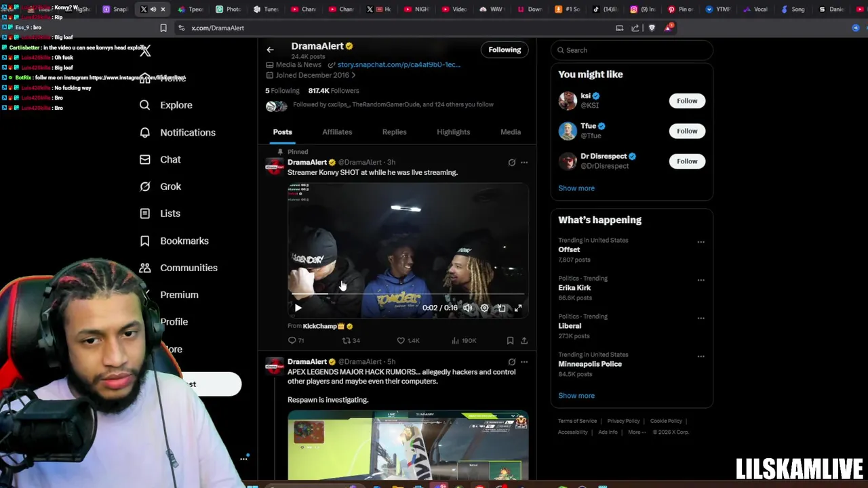868x488 pixels.
Task: Switch to the TikTok browser tab
Action: 606,9
